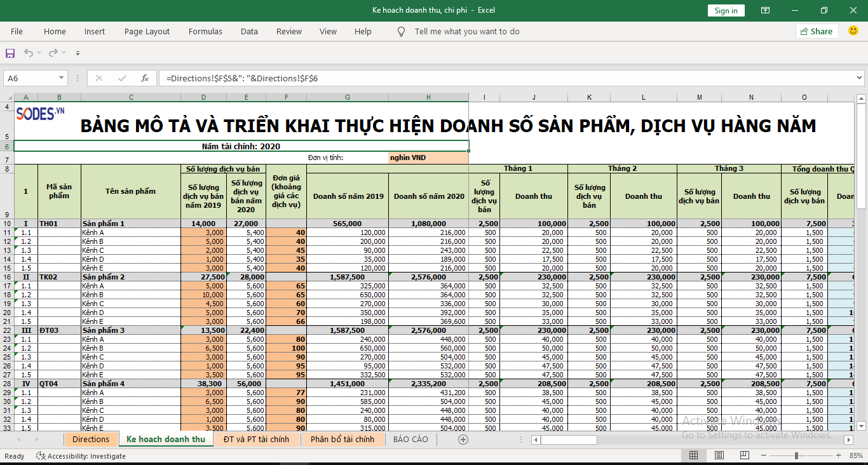This screenshot has height=465, width=868.
Task: Click the Insert Function fx icon
Action: pos(145,78)
